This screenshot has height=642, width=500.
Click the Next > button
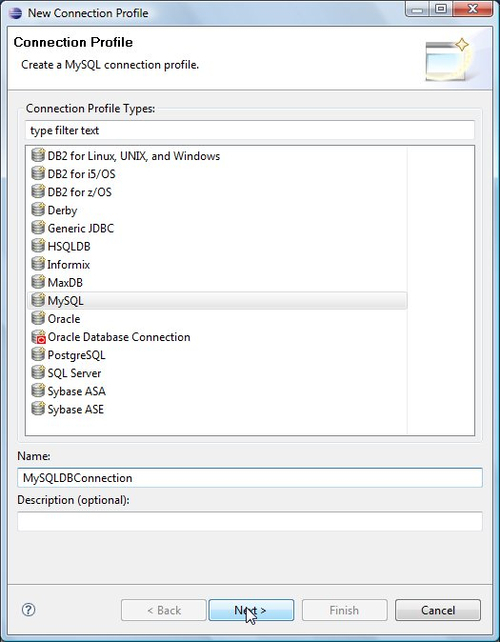point(251,610)
